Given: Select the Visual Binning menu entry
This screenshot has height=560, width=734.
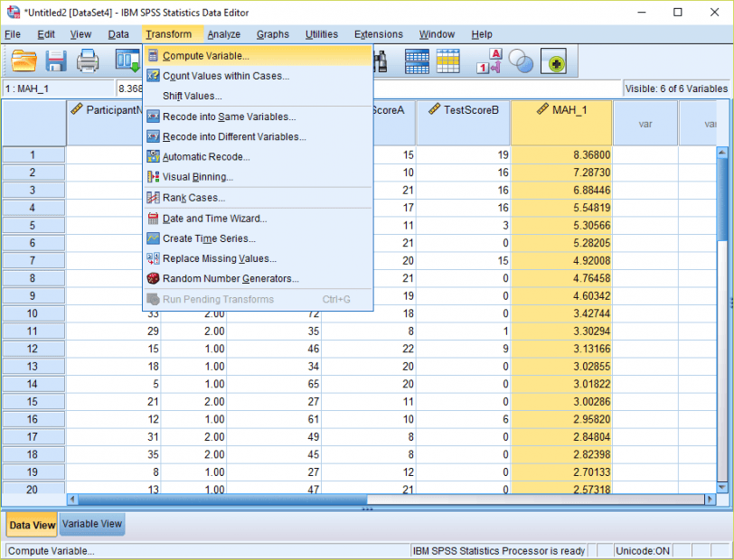Looking at the screenshot, I should [197, 177].
